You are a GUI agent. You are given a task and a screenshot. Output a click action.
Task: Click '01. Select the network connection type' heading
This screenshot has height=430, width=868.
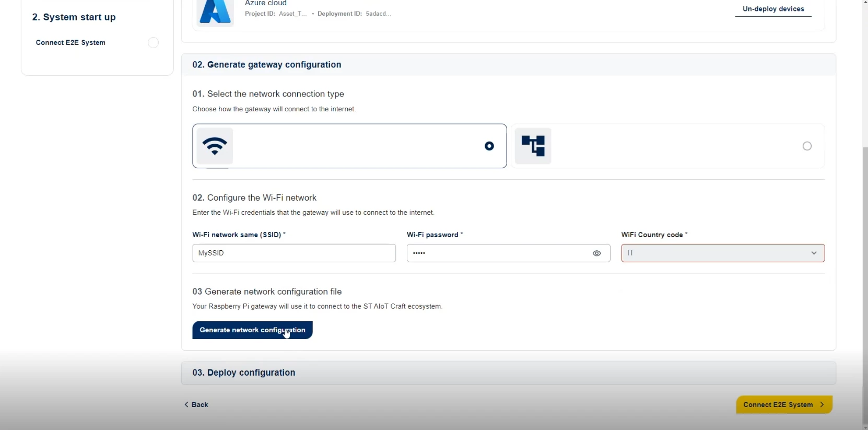[x=268, y=94]
